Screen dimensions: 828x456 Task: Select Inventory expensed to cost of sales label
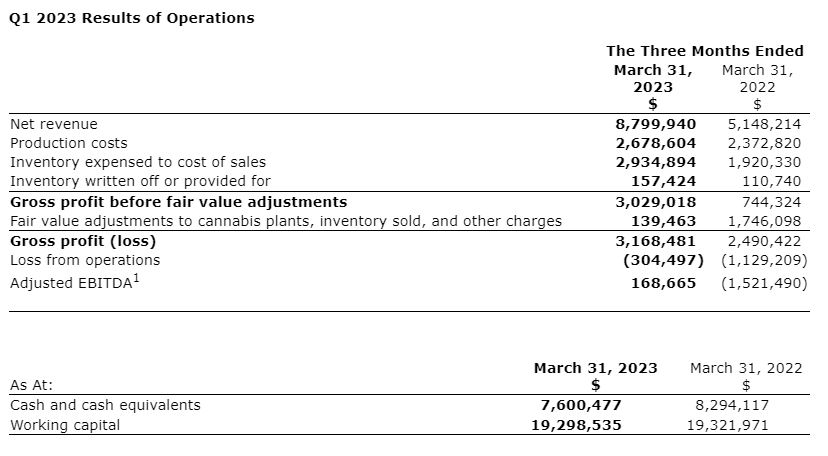tap(138, 162)
